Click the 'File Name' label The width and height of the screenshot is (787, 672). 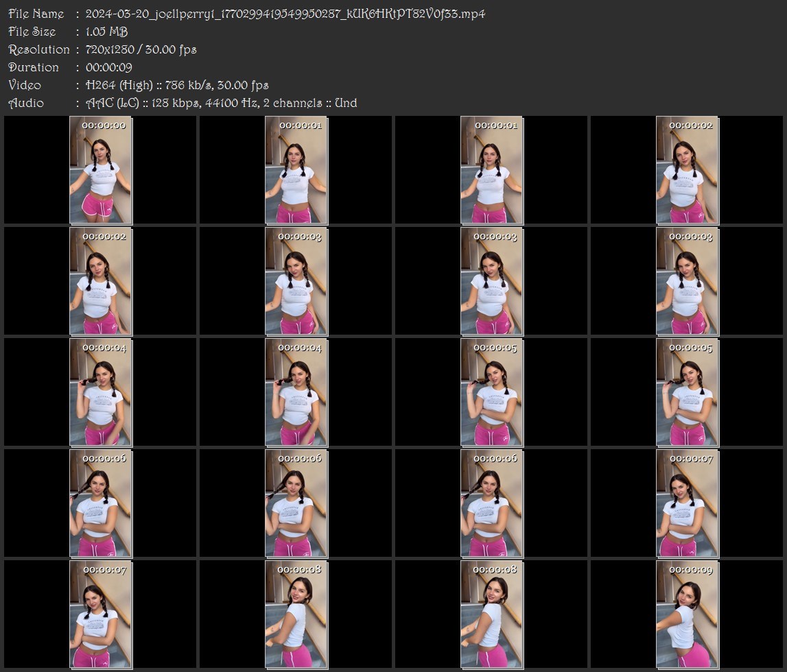36,14
